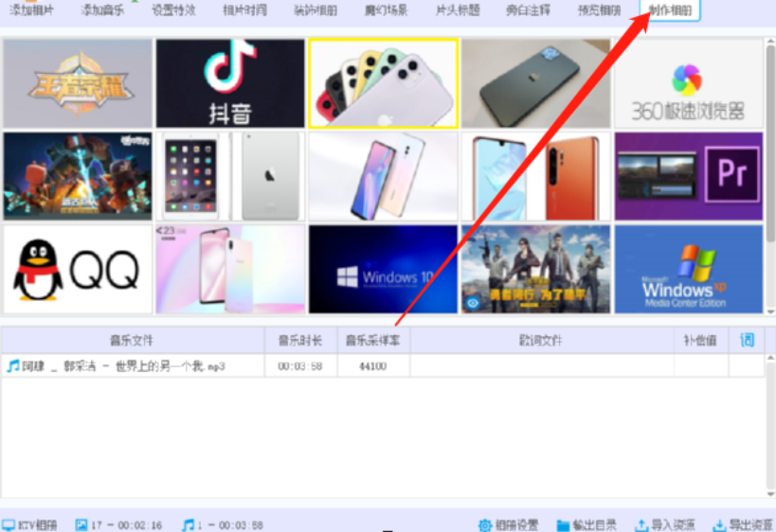Select the pink pastel phone advertisement thumbnail
Image resolution: width=776 pixels, height=532 pixels.
(230, 269)
